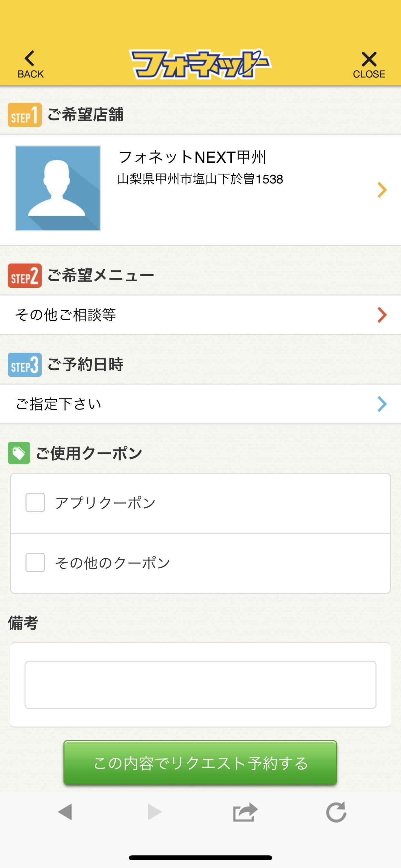Tap the browser forward triangle icon

coord(155,812)
